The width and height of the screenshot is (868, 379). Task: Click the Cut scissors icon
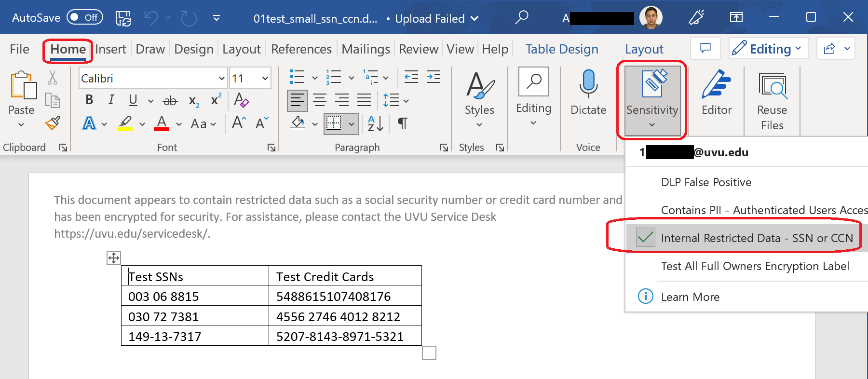tap(53, 77)
